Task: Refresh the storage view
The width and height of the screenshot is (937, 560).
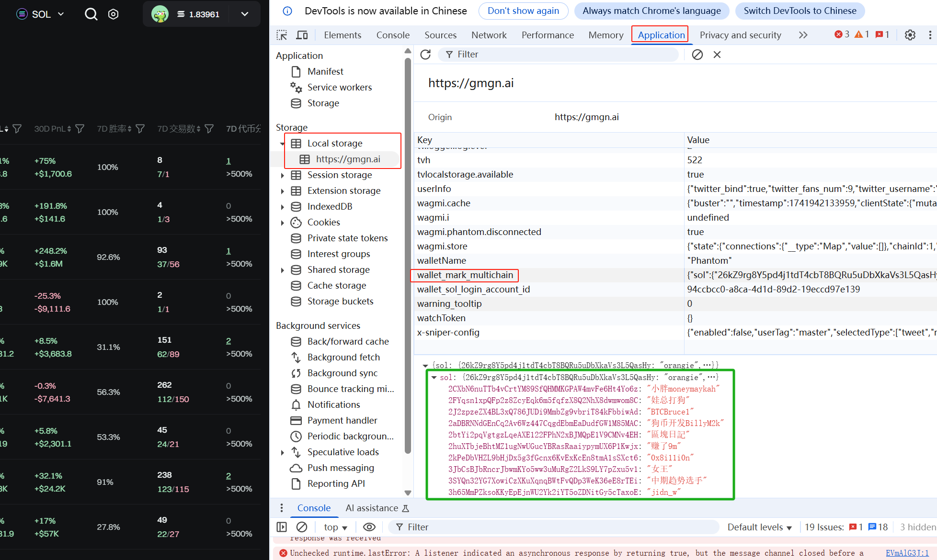Action: tap(425, 55)
